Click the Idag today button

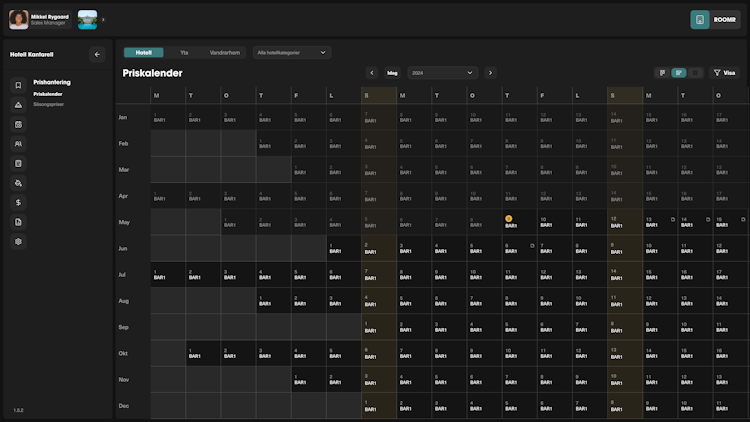pyautogui.click(x=392, y=73)
